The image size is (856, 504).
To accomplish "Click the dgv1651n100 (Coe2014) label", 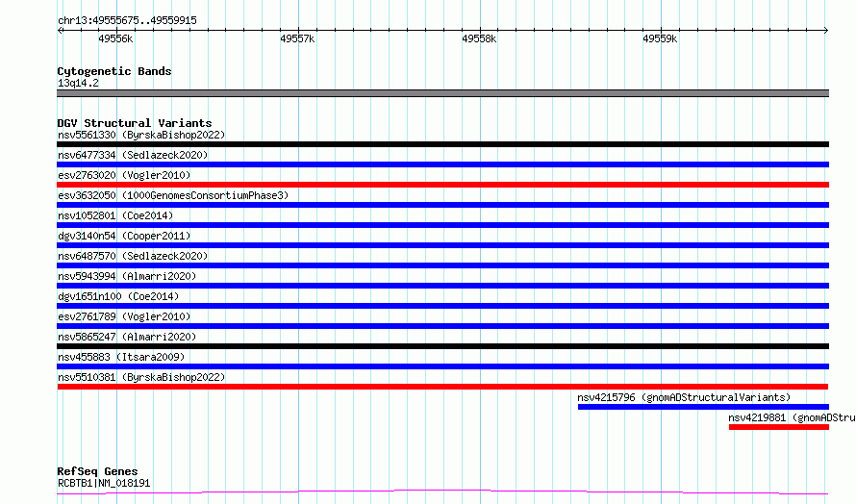I will 118,296.
